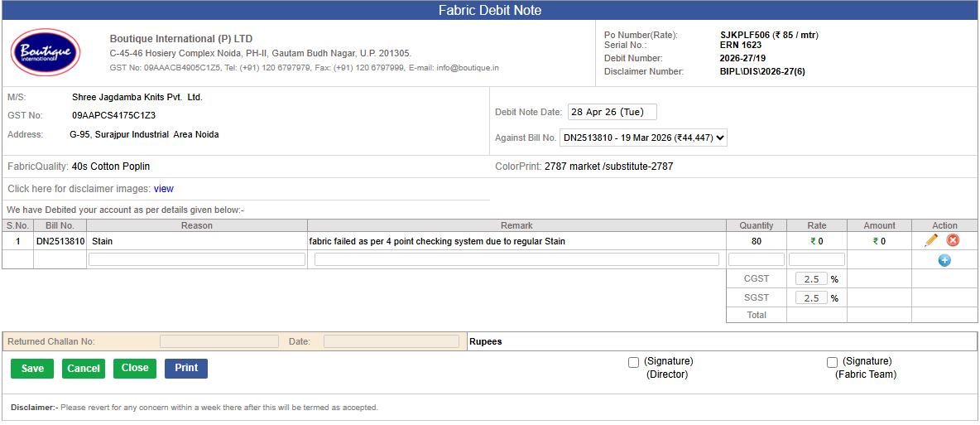The height and width of the screenshot is (425, 980).
Task: Save the debit note
Action: pyautogui.click(x=32, y=369)
